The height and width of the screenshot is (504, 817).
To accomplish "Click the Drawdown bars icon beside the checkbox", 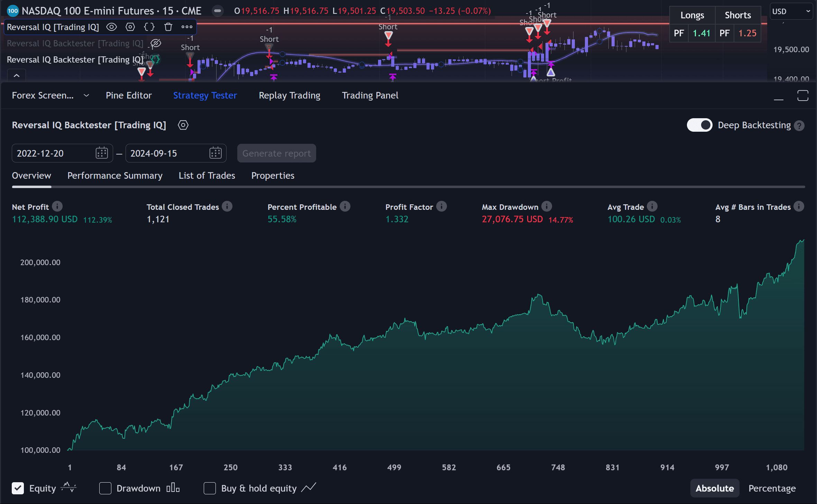I will pyautogui.click(x=173, y=488).
